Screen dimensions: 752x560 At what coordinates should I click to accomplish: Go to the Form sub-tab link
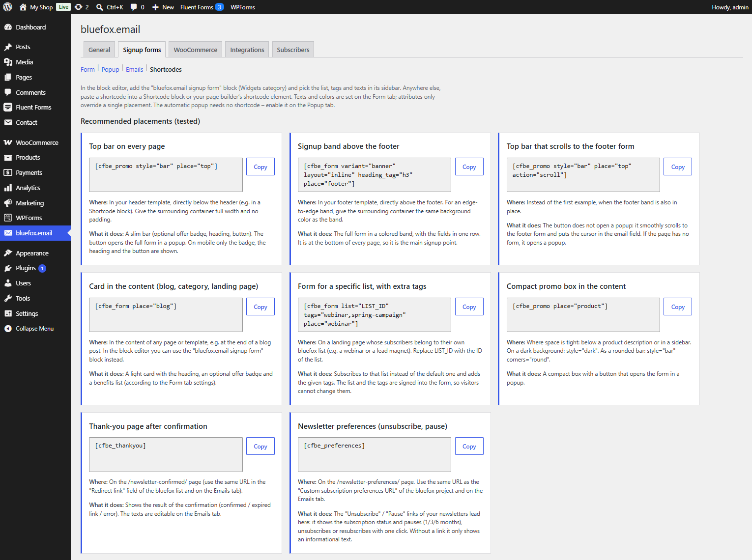coord(87,69)
